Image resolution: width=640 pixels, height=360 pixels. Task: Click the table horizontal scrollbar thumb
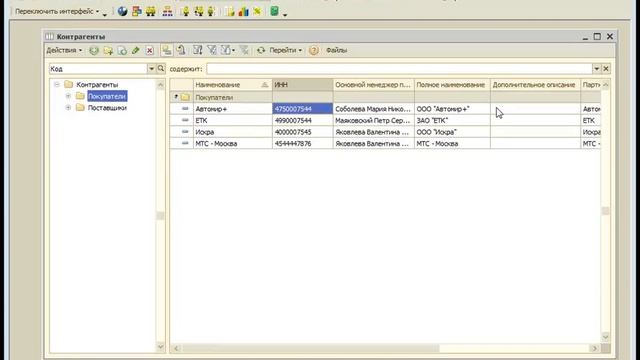tap(310, 348)
